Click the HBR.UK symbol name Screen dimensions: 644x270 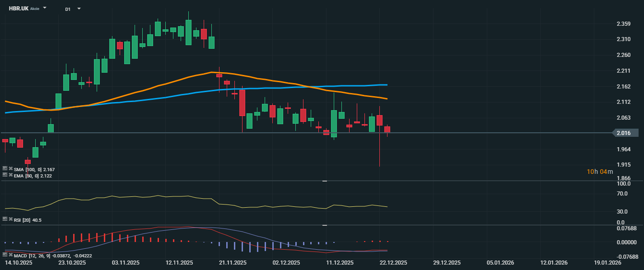click(19, 8)
